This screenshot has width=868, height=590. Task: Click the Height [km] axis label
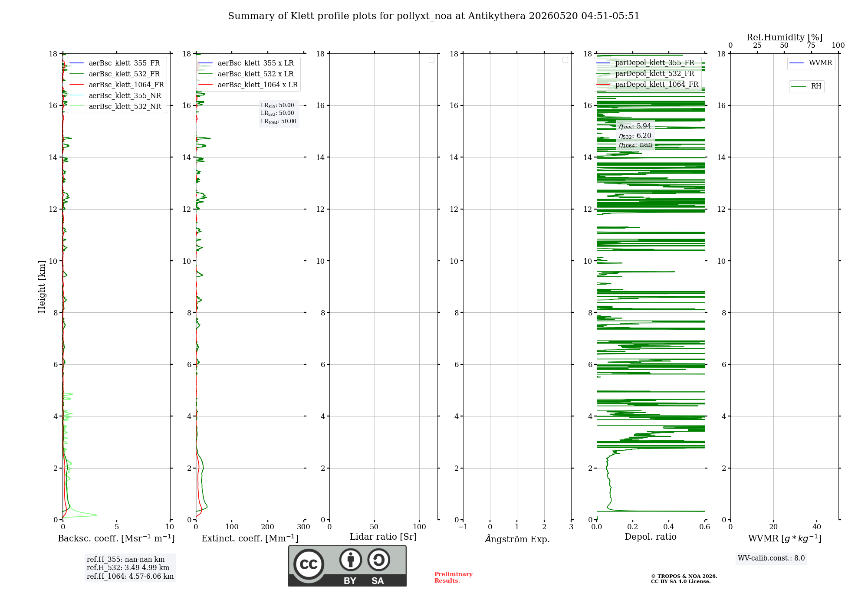pos(42,287)
